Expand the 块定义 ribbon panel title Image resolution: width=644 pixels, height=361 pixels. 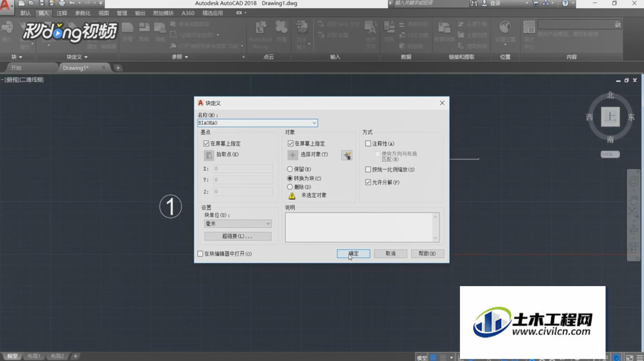(77, 57)
